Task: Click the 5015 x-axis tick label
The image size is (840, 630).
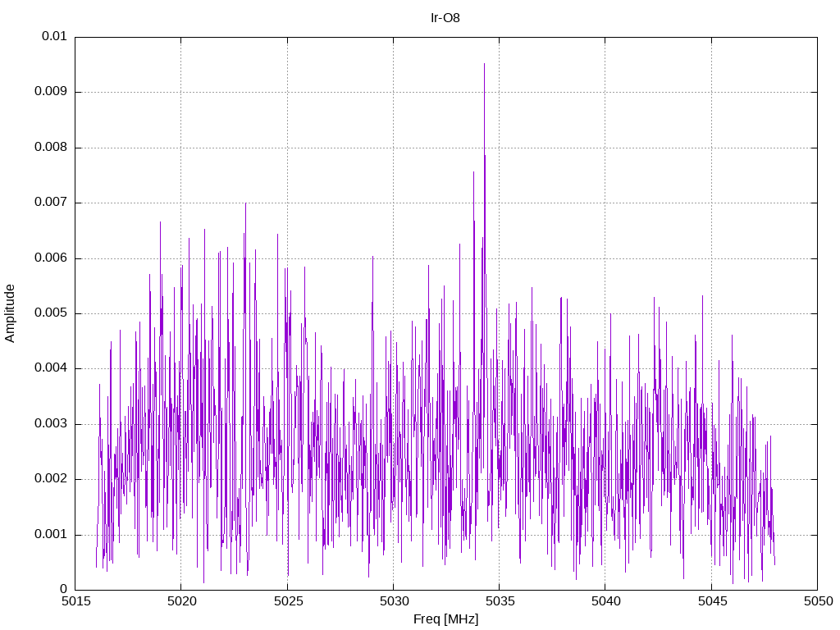Action: pyautogui.click(x=75, y=601)
